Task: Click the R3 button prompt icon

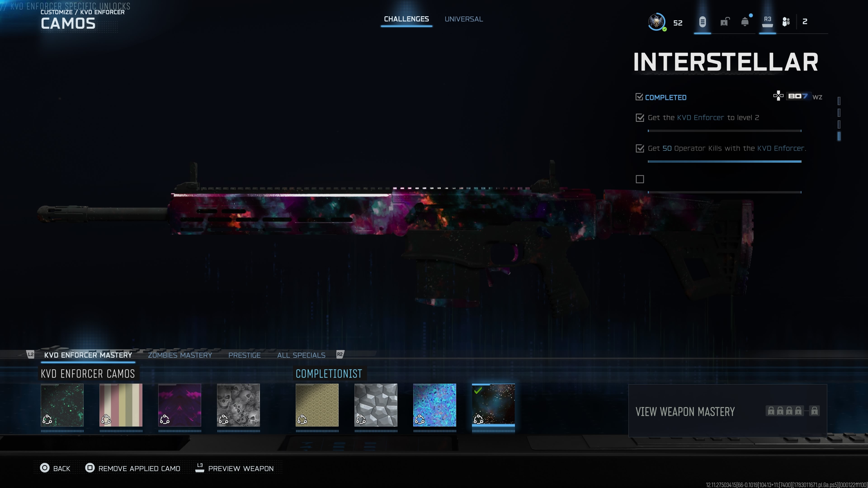Action: pos(767,21)
